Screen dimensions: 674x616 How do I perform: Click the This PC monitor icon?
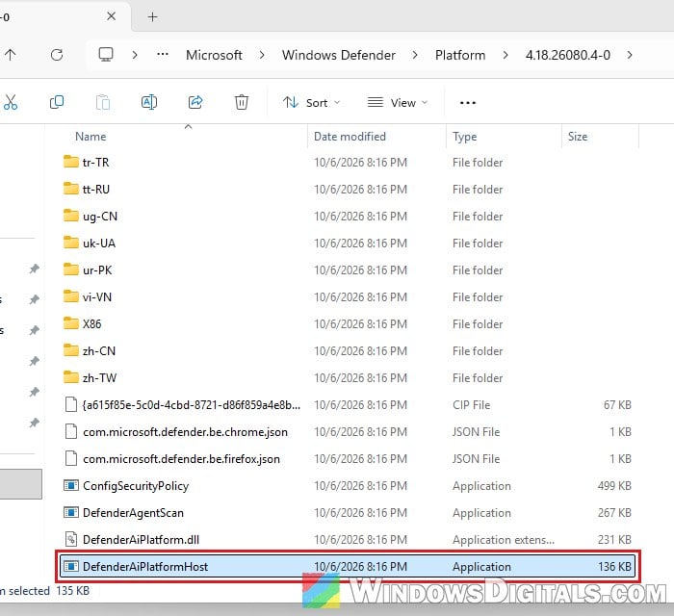106,55
